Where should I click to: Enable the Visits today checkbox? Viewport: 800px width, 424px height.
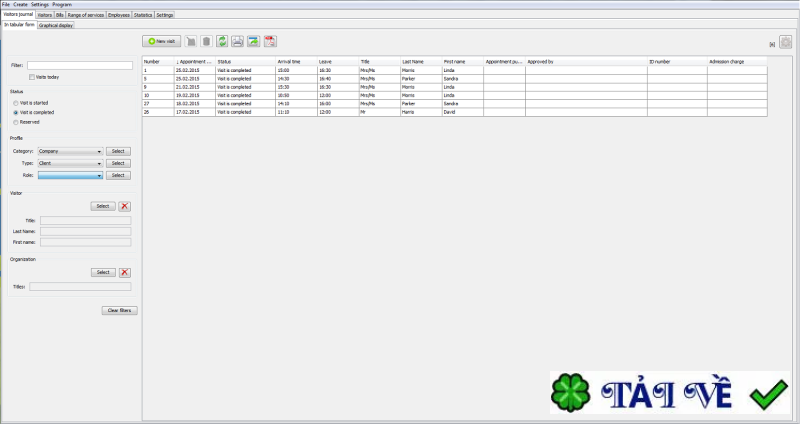click(x=32, y=77)
